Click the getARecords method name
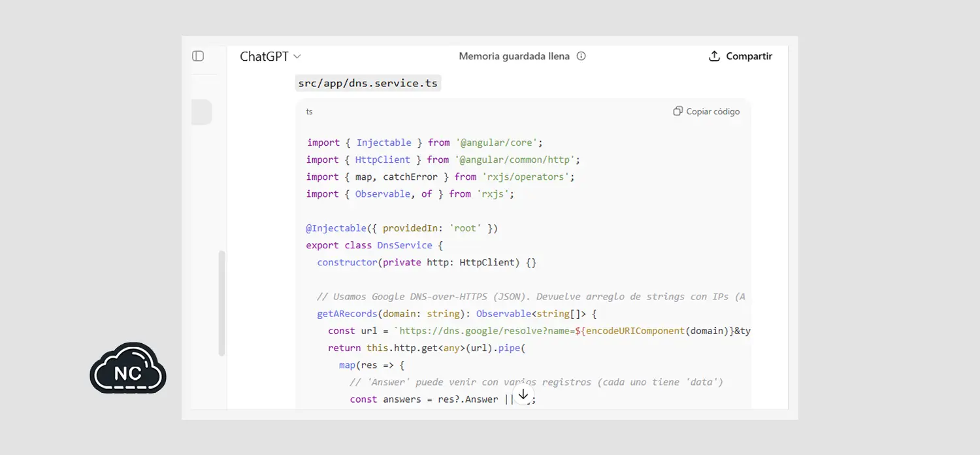 click(x=347, y=314)
